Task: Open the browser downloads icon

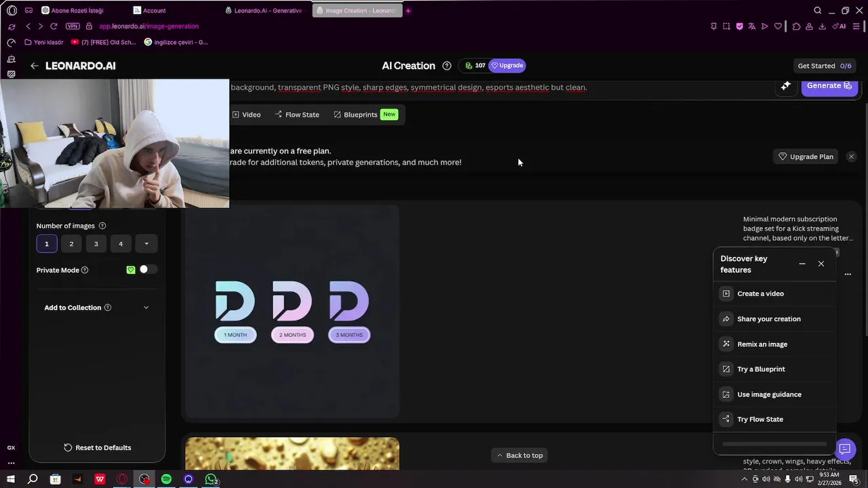Action: 823,26
